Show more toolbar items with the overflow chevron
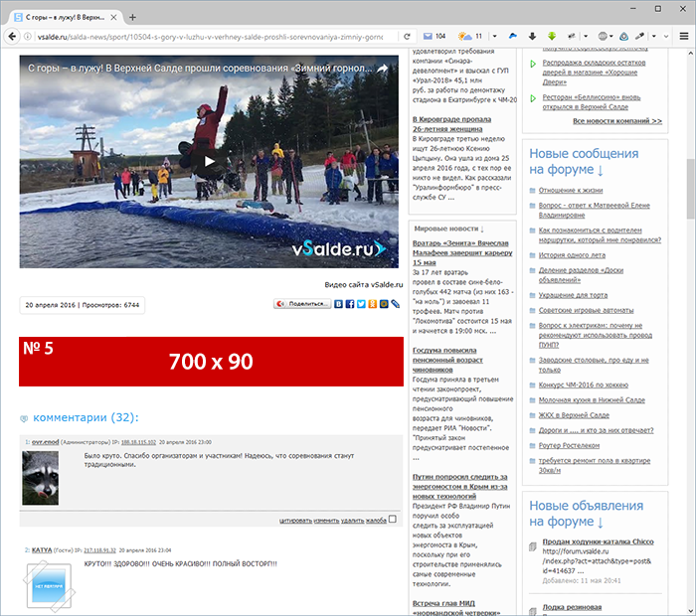 (666, 37)
